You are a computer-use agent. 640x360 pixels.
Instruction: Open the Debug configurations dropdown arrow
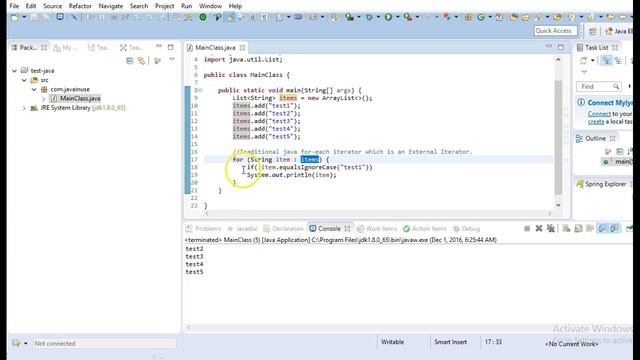click(378, 17)
